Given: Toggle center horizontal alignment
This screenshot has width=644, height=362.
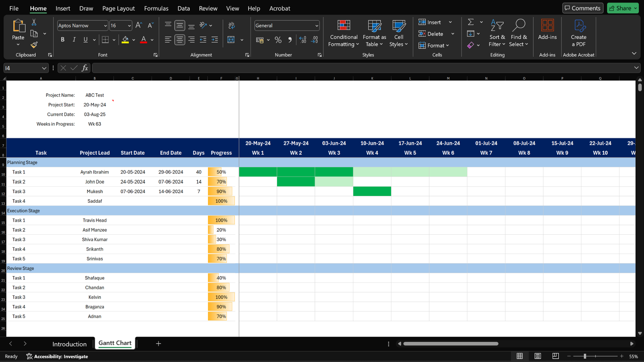Looking at the screenshot, I should tap(179, 40).
